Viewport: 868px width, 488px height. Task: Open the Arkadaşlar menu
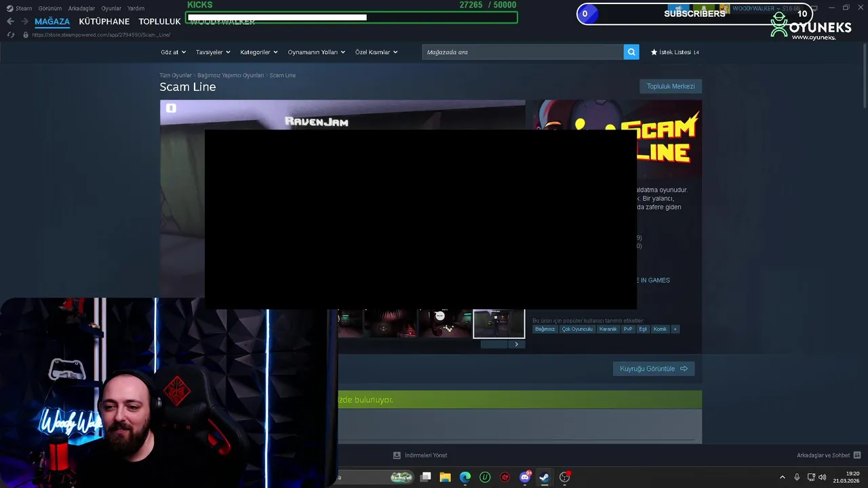point(81,8)
